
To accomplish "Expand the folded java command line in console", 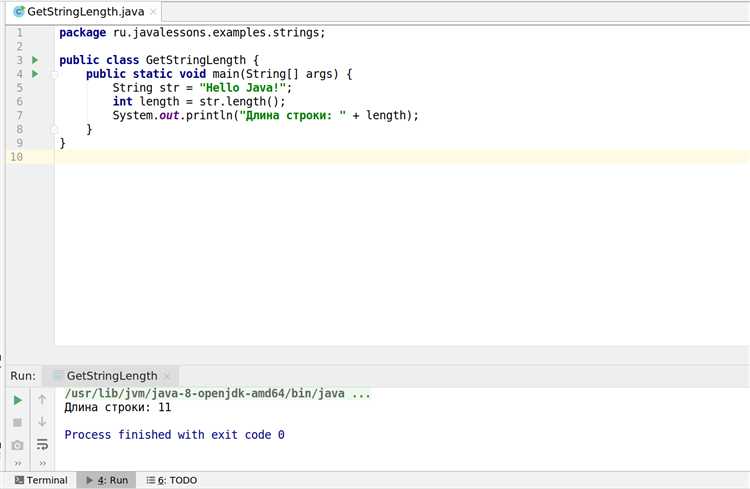I will [362, 394].
